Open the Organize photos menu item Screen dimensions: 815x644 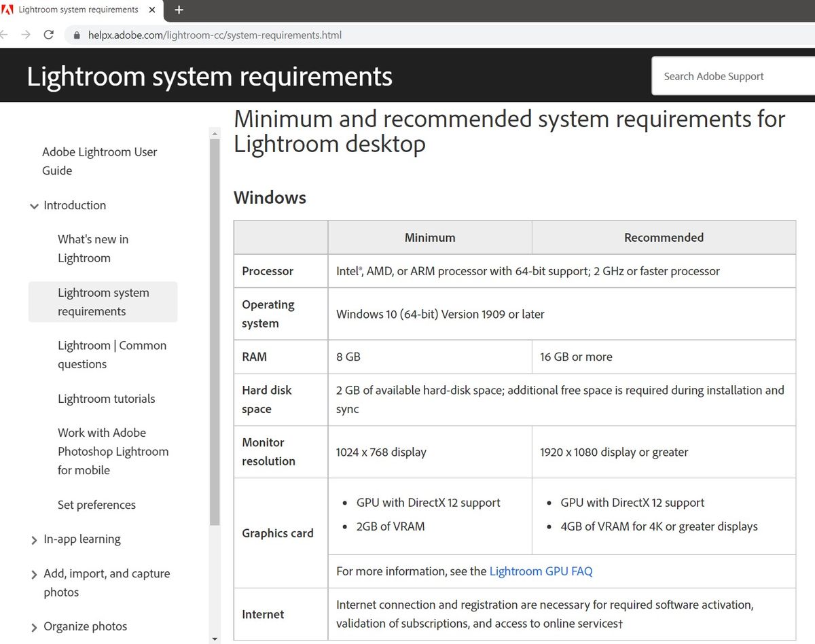(x=85, y=626)
